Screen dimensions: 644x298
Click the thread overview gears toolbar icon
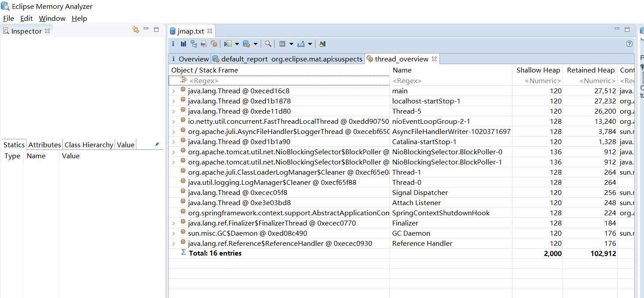click(214, 44)
